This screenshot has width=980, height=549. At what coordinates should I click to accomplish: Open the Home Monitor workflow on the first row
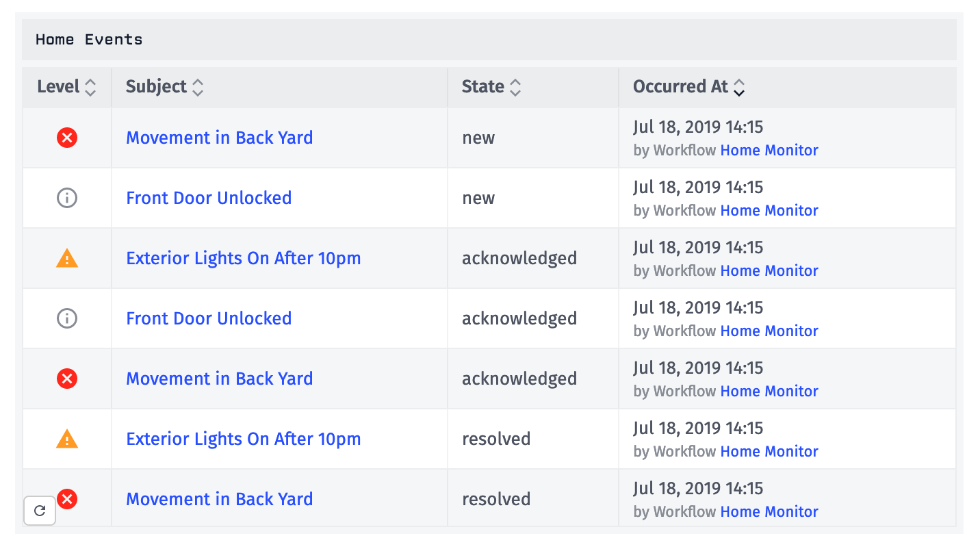(769, 150)
